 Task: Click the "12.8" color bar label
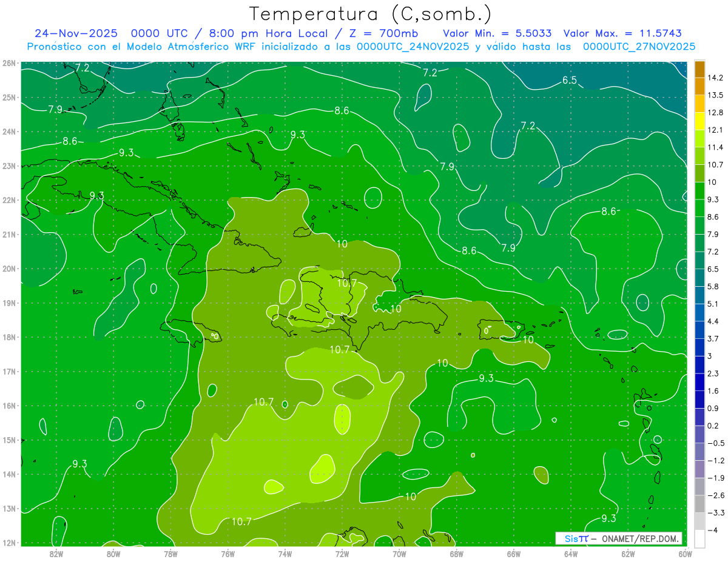(716, 113)
